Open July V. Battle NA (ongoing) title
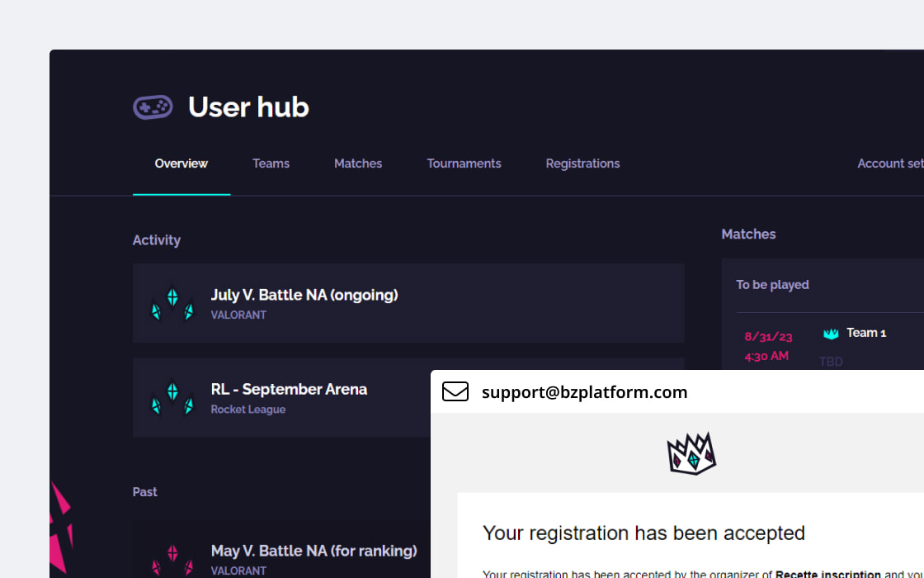This screenshot has height=578, width=924. click(x=304, y=295)
